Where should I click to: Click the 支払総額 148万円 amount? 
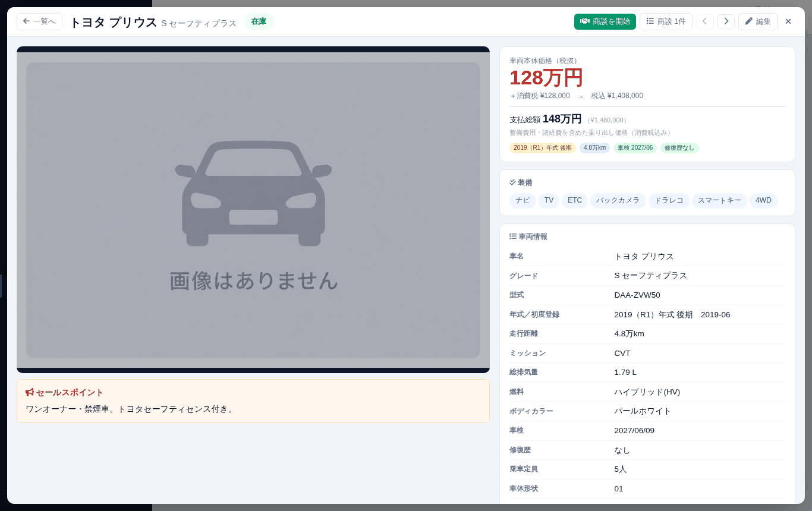(x=562, y=119)
